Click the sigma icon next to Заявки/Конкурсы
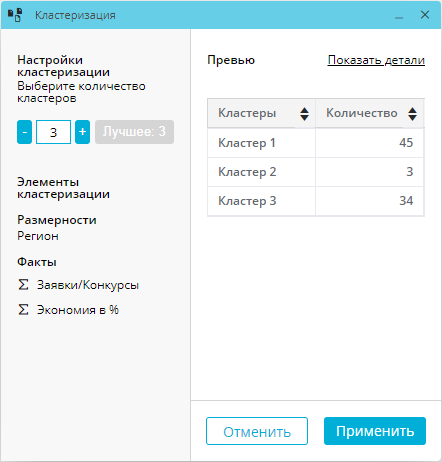The height and width of the screenshot is (462, 442). (x=23, y=285)
